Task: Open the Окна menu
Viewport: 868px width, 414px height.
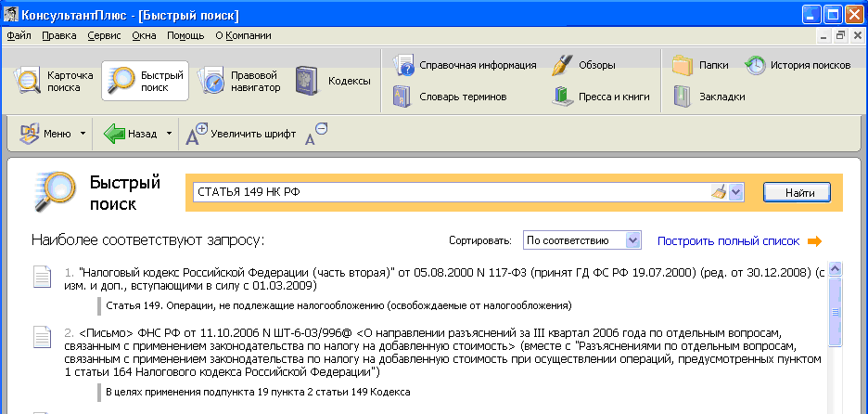Action: pyautogui.click(x=145, y=36)
